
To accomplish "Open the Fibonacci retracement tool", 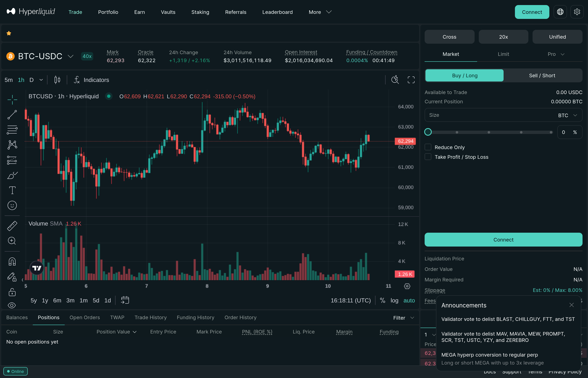I will (x=12, y=130).
